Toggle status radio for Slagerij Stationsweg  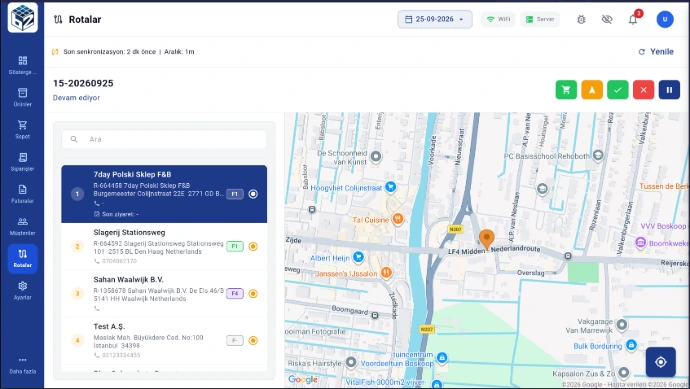click(x=253, y=246)
